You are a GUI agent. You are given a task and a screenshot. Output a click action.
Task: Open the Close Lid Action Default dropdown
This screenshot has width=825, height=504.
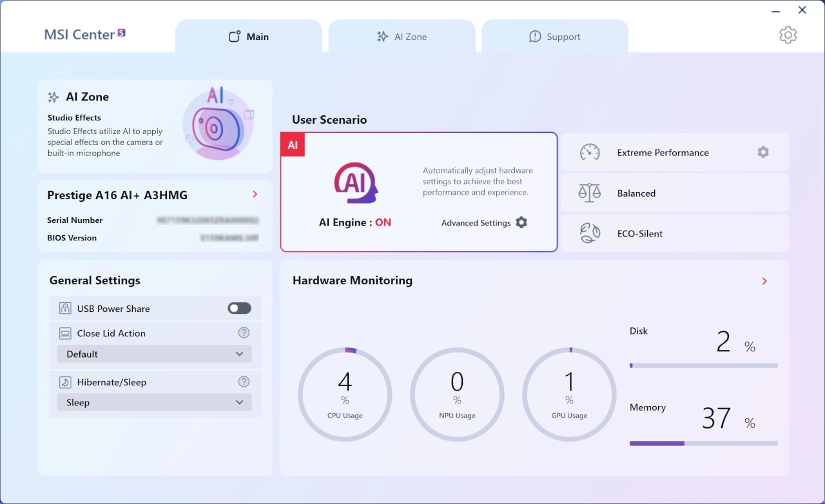click(155, 354)
